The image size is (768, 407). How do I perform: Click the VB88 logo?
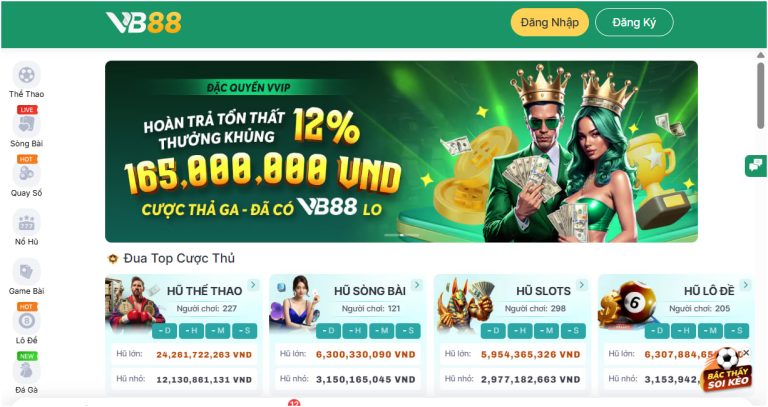click(x=144, y=23)
